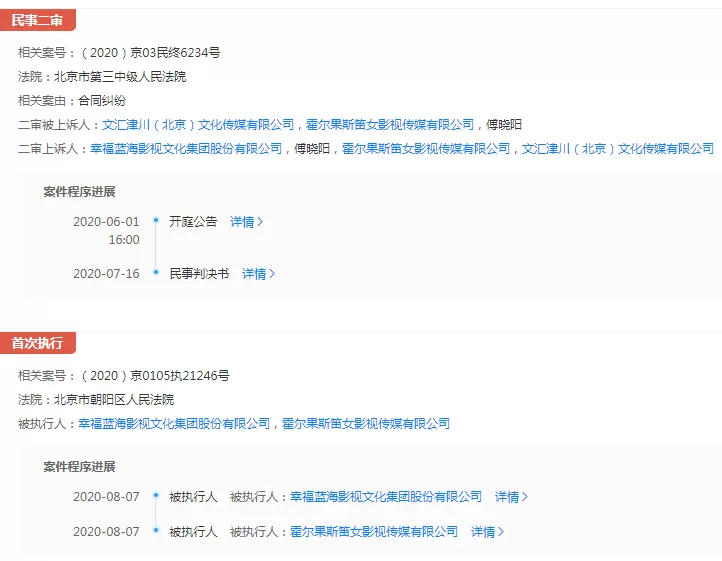Open 详情 link for 开庭公告 entry
The image size is (722, 561).
click(246, 222)
